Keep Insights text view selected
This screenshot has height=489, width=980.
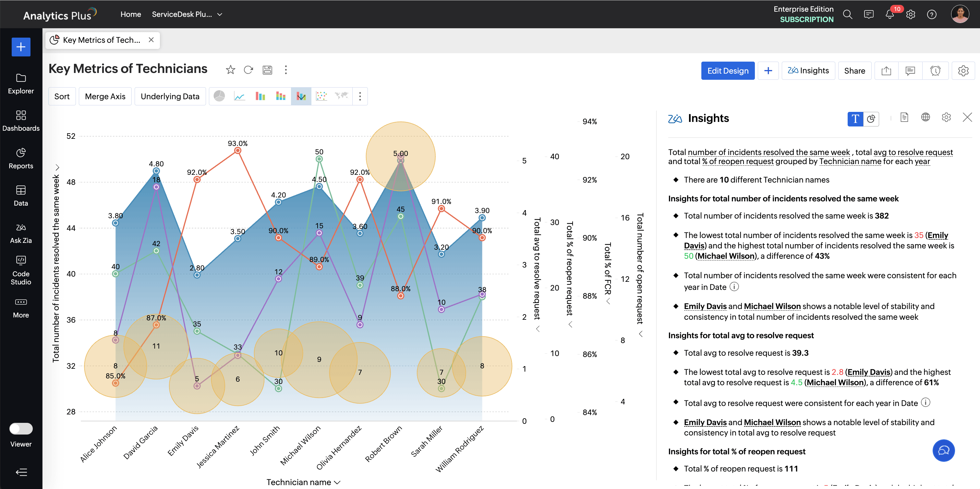pyautogui.click(x=855, y=119)
